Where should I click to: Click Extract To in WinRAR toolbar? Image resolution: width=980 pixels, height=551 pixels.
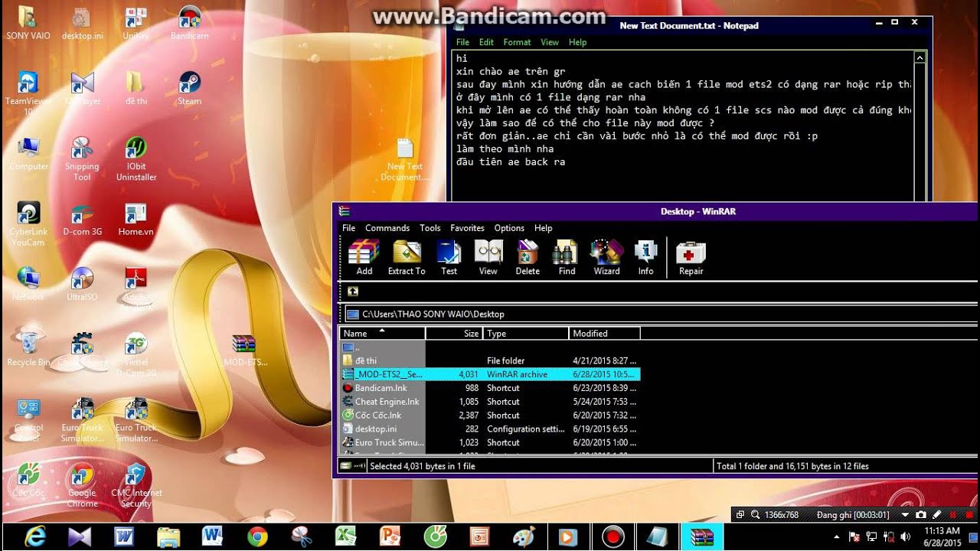point(407,257)
